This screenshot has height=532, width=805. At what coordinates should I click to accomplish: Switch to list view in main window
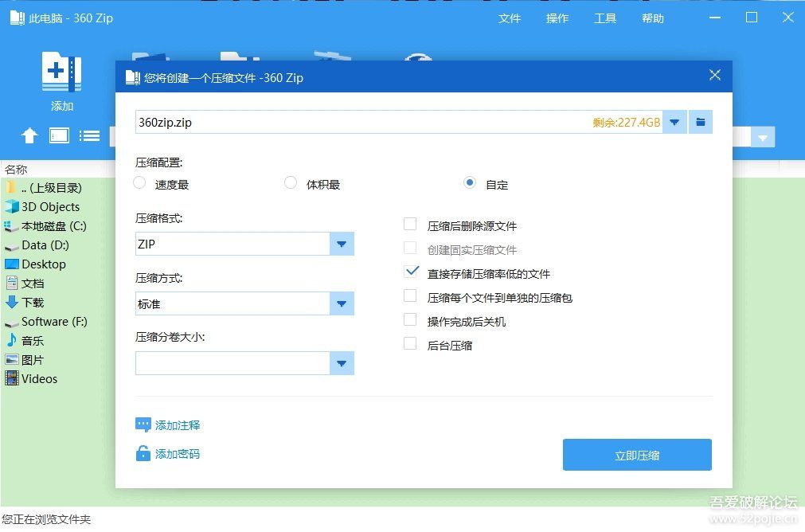coord(89,135)
